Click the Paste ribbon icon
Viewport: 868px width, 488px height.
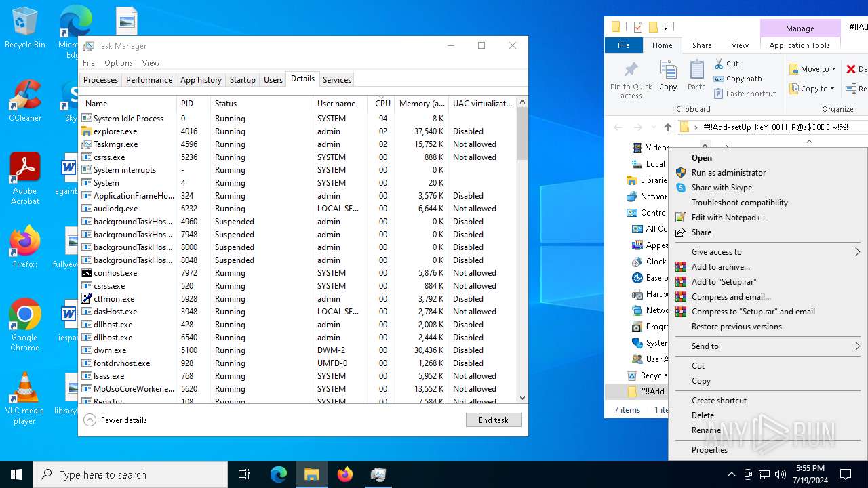pos(696,75)
